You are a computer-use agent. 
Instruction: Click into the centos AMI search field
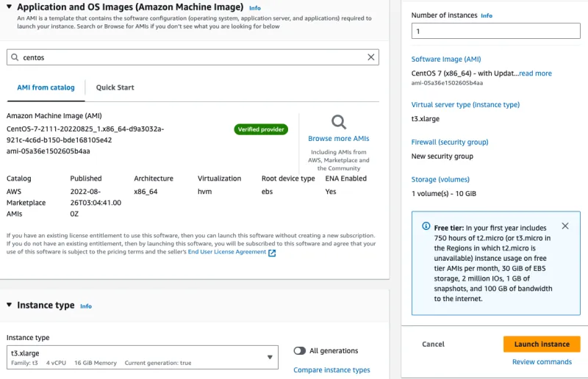point(193,57)
